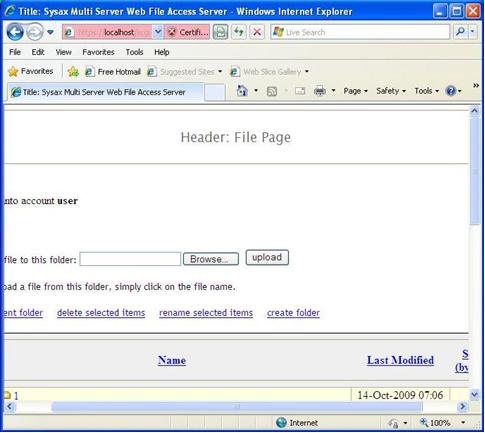Open the Page command bar menu
The image size is (485, 433).
355,91
